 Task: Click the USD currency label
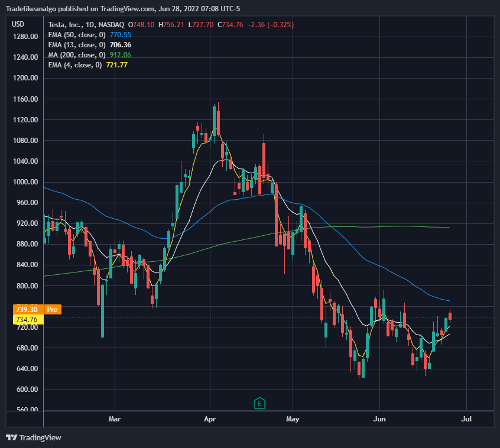[18, 24]
